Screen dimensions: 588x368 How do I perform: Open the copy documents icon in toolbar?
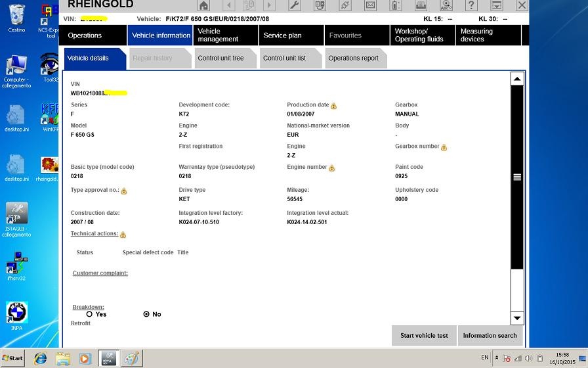tap(249, 5)
